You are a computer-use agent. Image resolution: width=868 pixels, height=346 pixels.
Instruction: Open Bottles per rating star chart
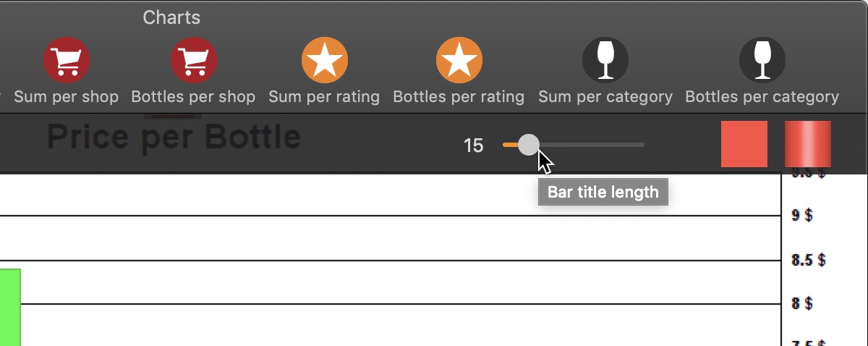[x=459, y=60]
